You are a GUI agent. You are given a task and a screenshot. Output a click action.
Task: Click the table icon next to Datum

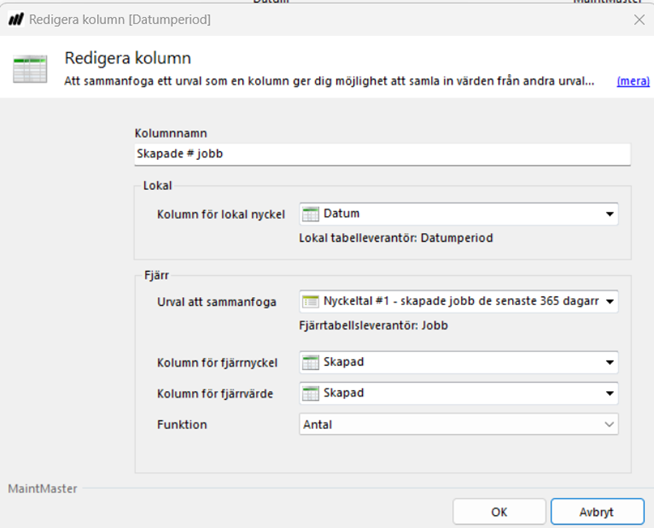pos(311,213)
